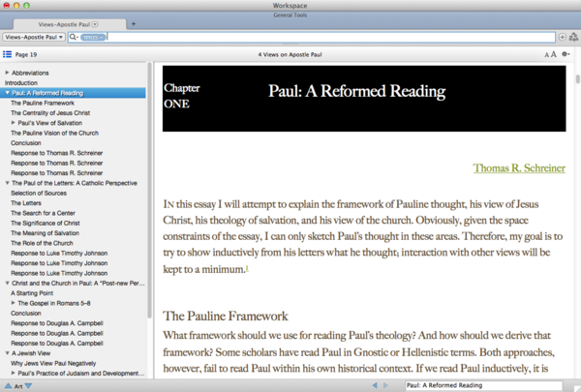Click the Chapter ONE heading banner

click(x=364, y=98)
